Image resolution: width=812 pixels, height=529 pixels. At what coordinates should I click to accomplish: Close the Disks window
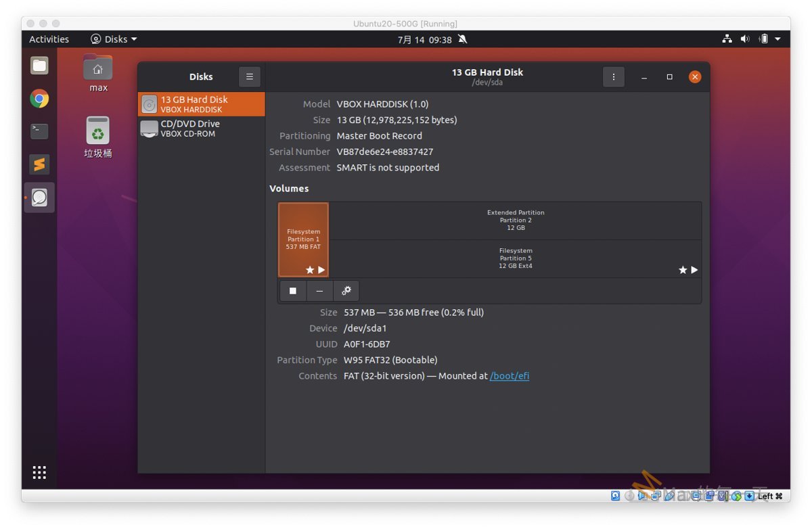tap(695, 77)
